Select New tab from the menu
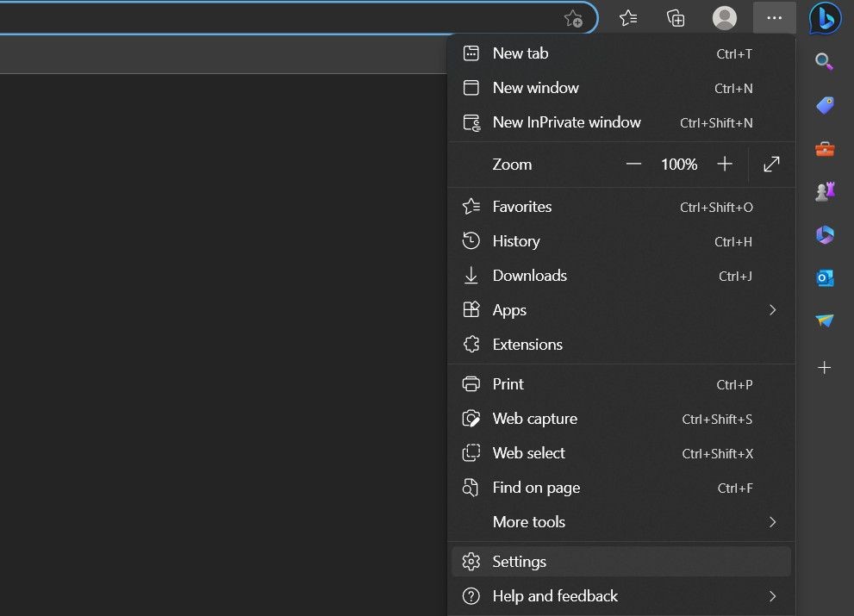The image size is (854, 616). click(620, 53)
